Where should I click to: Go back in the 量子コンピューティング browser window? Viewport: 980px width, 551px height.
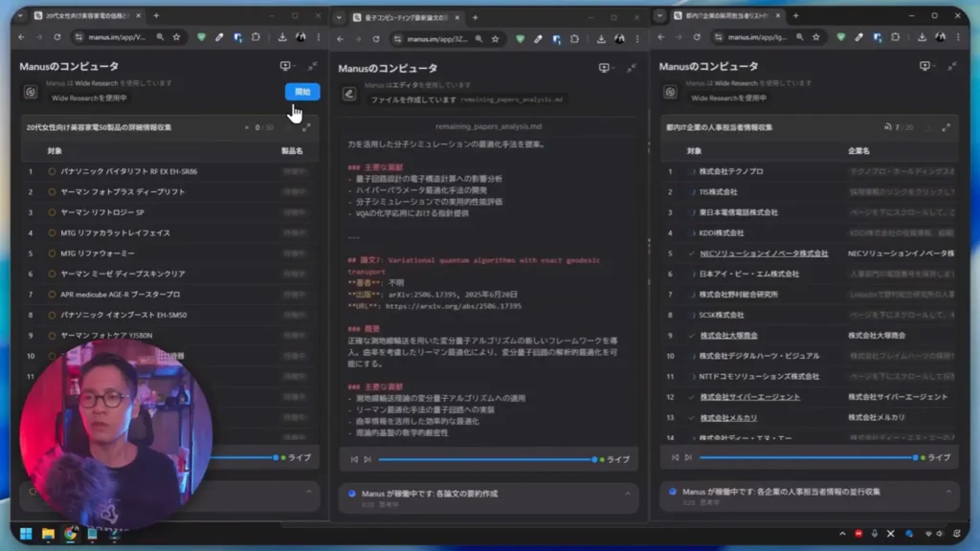[x=341, y=39]
